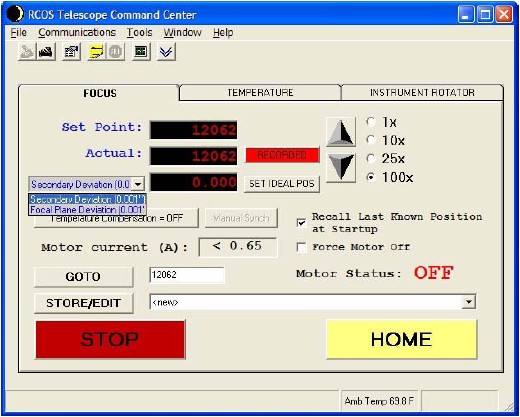Close the RCOS Telescope Command Center window
This screenshot has height=417, width=520.
tap(504, 15)
